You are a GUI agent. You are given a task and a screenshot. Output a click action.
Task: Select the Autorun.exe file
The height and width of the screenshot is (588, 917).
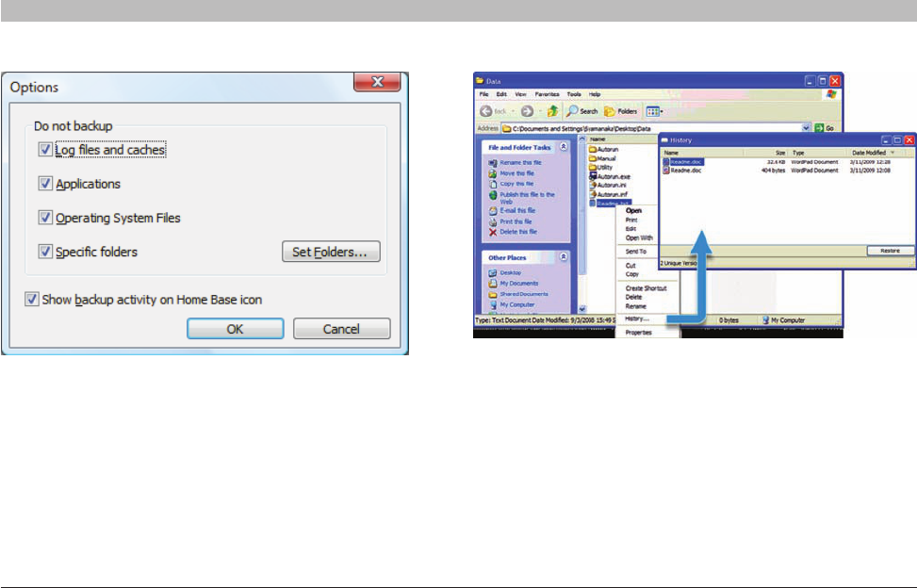[x=610, y=176]
